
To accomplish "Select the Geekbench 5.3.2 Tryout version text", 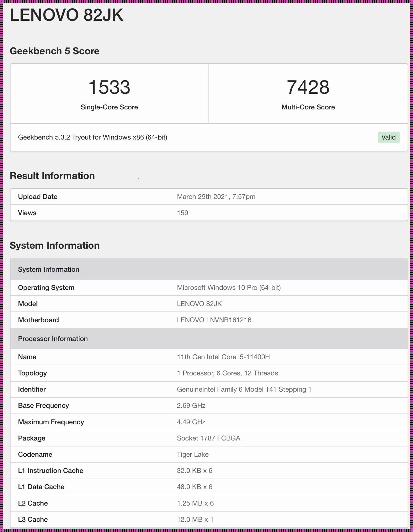I will coord(93,137).
